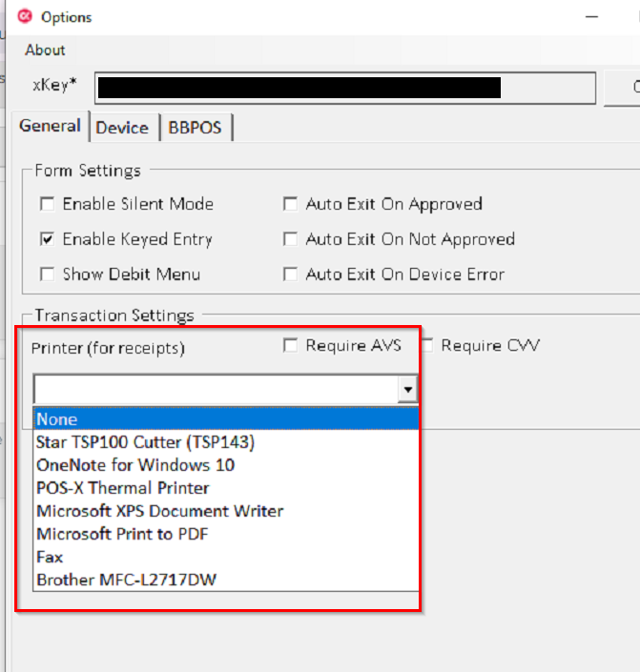Check Auto Exit On Not Approved
640x672 pixels.
290,239
